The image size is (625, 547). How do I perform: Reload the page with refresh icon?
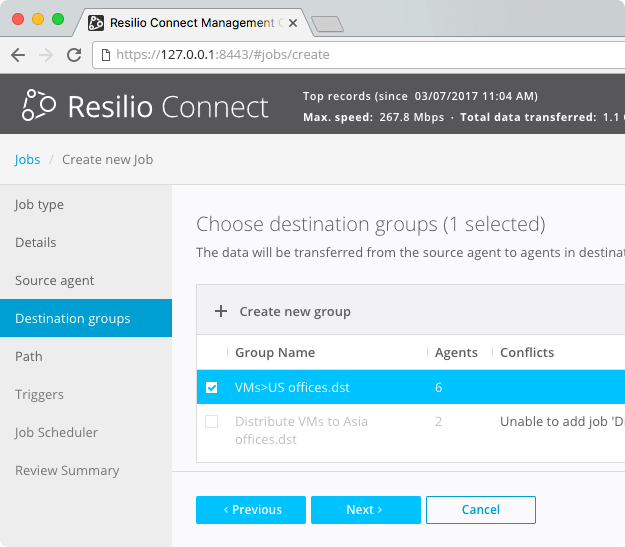(74, 55)
